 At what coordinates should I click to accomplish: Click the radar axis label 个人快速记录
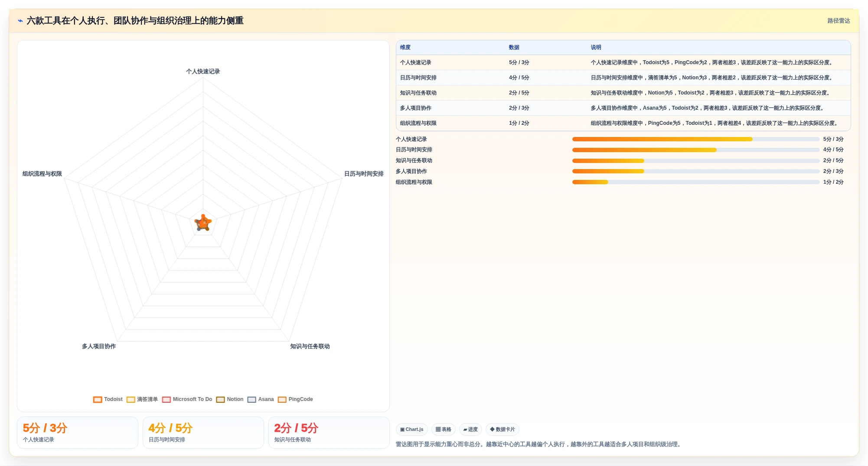(203, 72)
